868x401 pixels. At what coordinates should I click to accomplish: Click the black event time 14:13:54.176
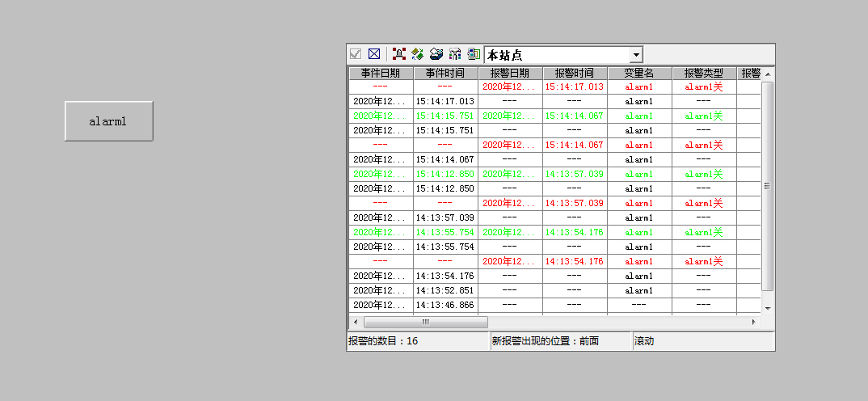[x=445, y=276]
